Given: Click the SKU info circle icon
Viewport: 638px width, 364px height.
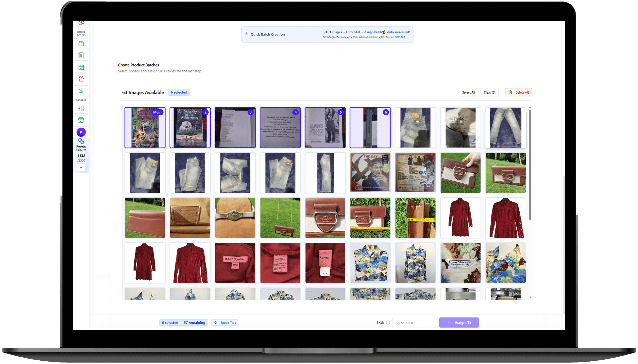Looking at the screenshot, I should (388, 322).
